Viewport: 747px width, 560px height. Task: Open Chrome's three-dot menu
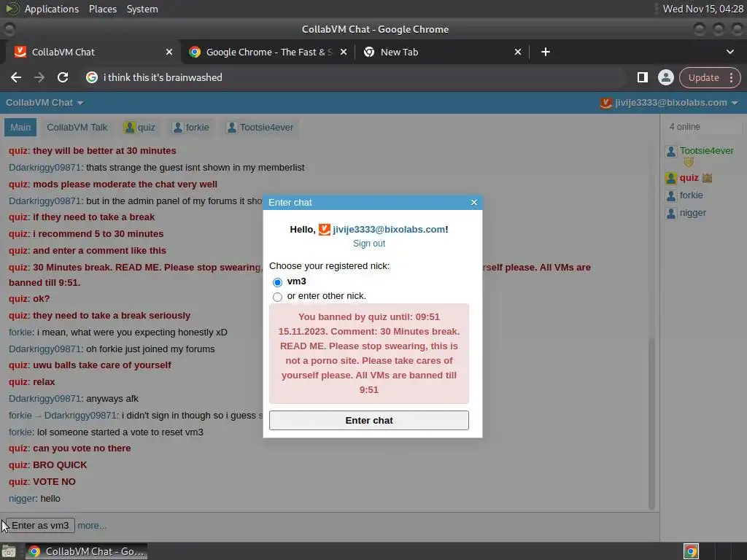[731, 77]
